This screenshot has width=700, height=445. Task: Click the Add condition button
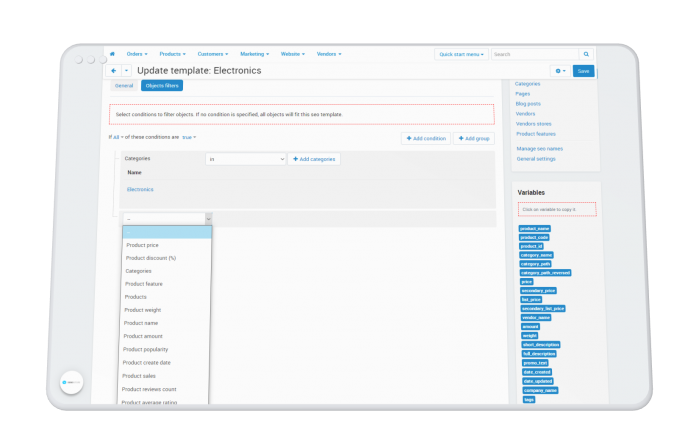tap(426, 138)
